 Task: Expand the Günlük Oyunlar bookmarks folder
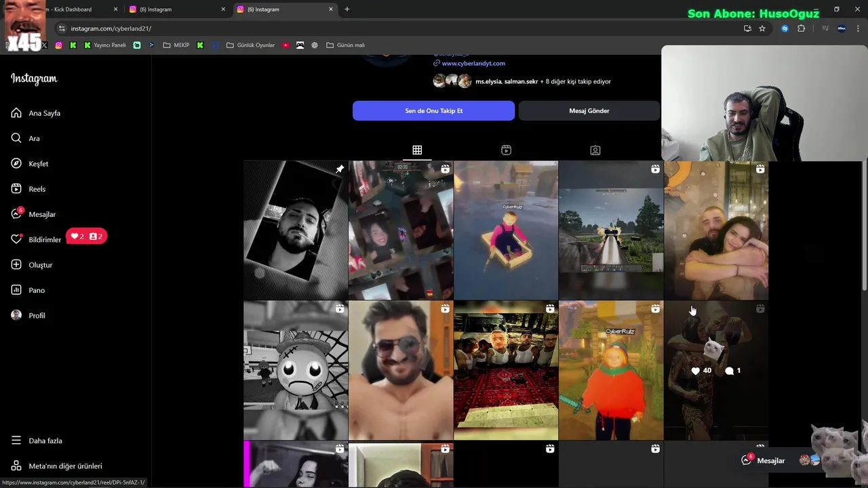pos(250,45)
